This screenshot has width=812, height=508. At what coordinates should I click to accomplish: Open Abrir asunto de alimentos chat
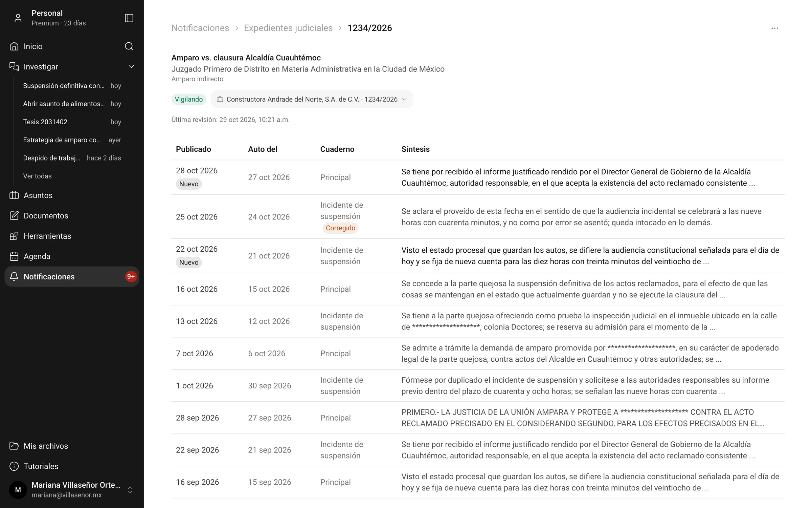(x=72, y=104)
